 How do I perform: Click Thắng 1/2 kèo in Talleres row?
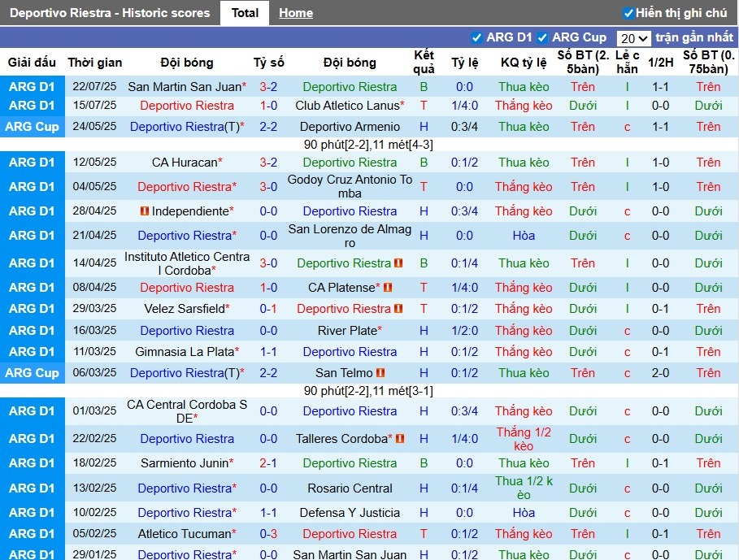click(524, 439)
